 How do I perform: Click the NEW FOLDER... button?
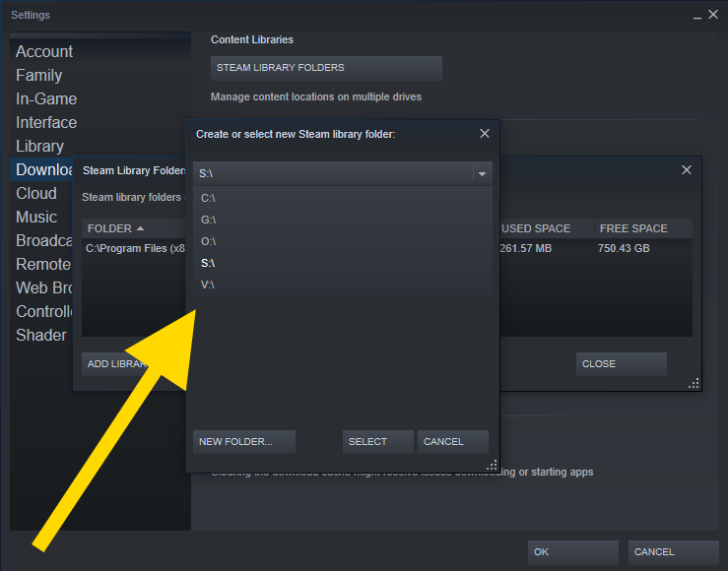tap(240, 442)
